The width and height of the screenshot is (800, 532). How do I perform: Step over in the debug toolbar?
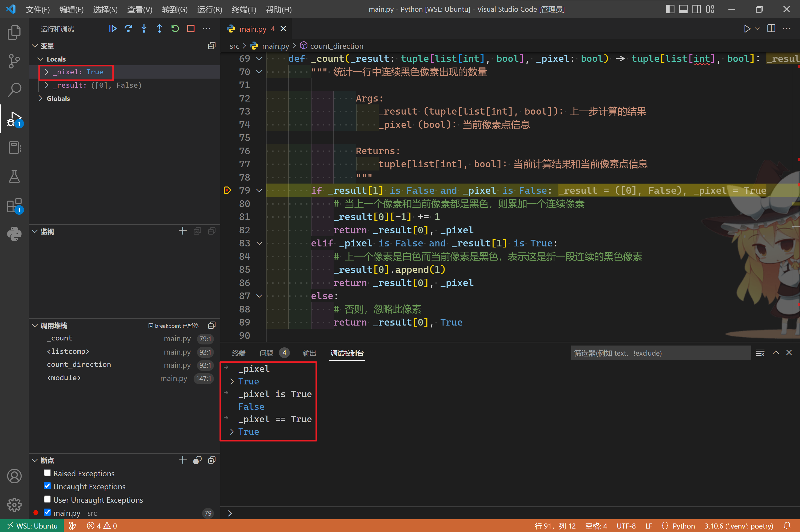128,29
